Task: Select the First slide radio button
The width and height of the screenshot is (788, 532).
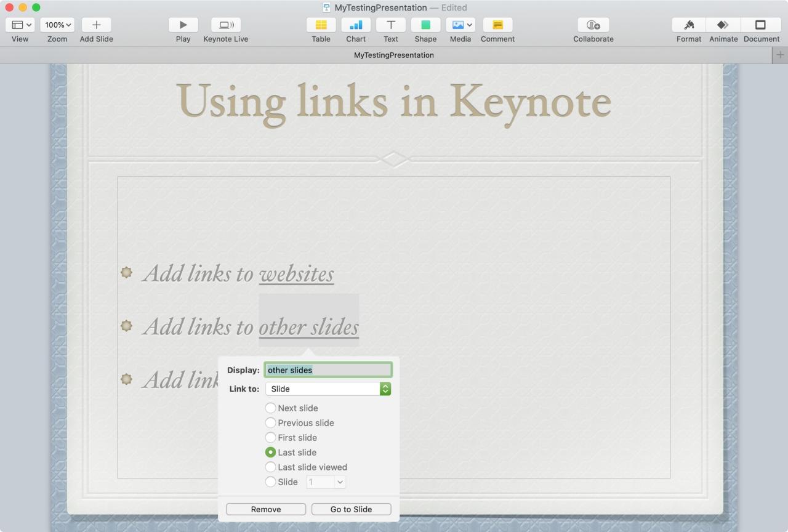Action: click(x=270, y=438)
